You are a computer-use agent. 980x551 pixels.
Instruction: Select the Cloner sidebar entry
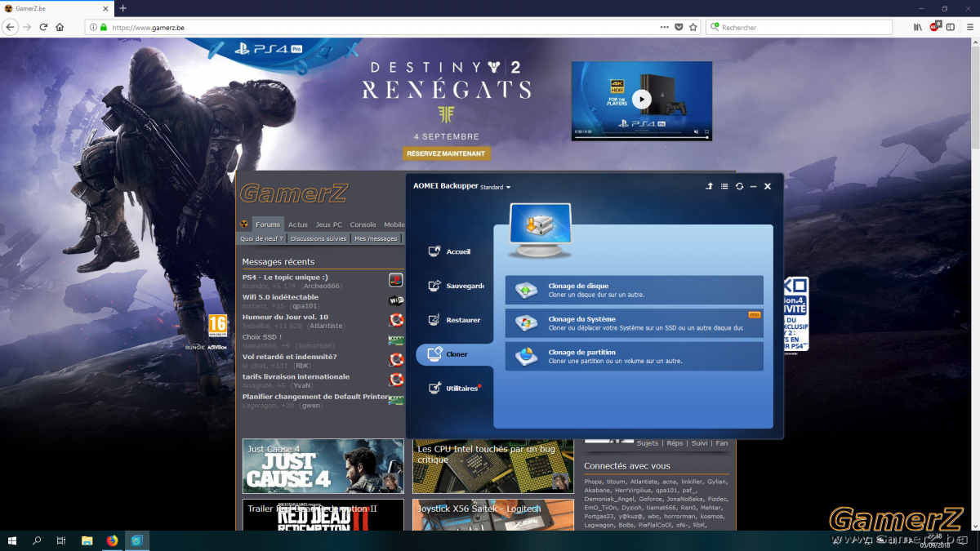tap(454, 354)
